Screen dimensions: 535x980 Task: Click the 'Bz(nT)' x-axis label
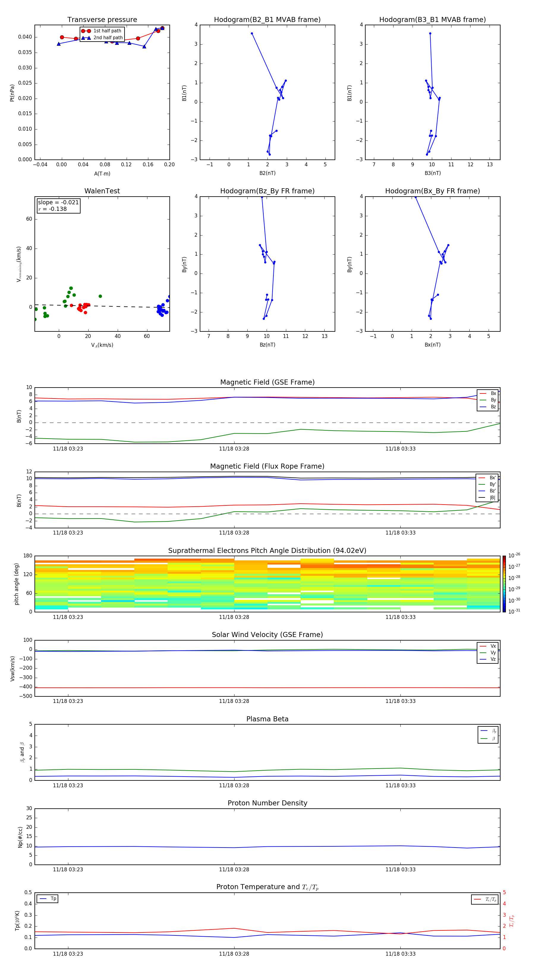coord(267,345)
